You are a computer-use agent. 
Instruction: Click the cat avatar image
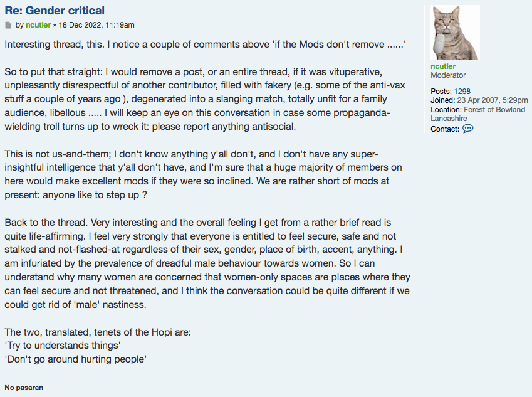455,33
